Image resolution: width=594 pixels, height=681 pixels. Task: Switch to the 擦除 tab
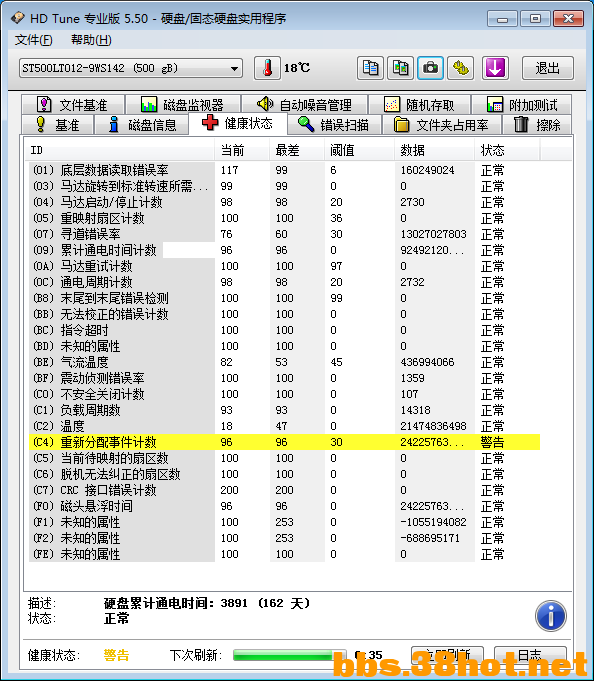537,125
